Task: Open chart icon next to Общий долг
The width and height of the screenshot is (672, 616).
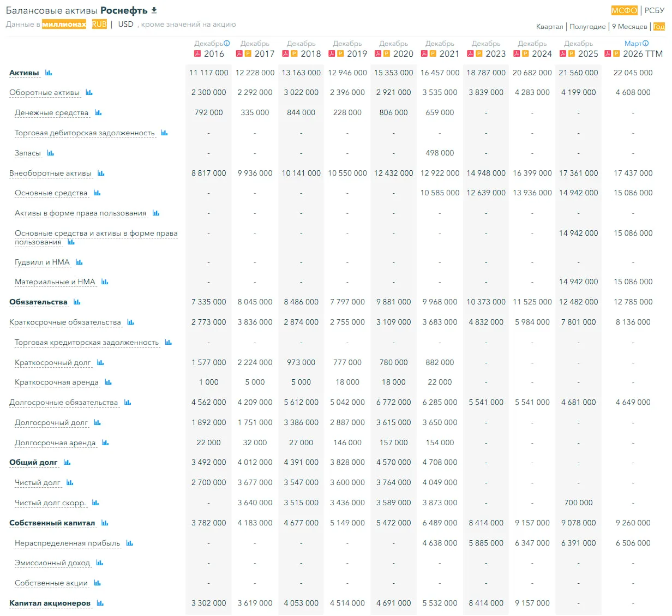Action: pos(67,463)
